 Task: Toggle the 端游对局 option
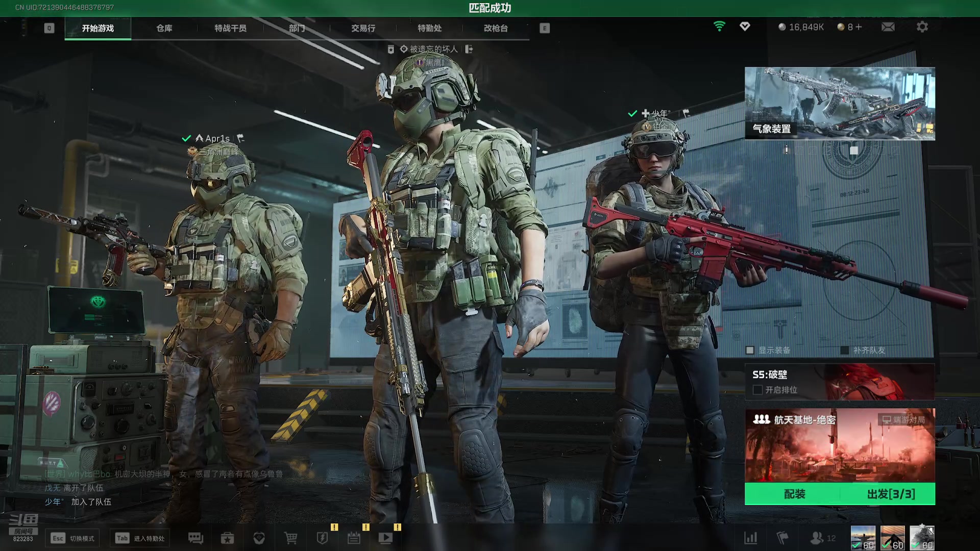tap(903, 419)
